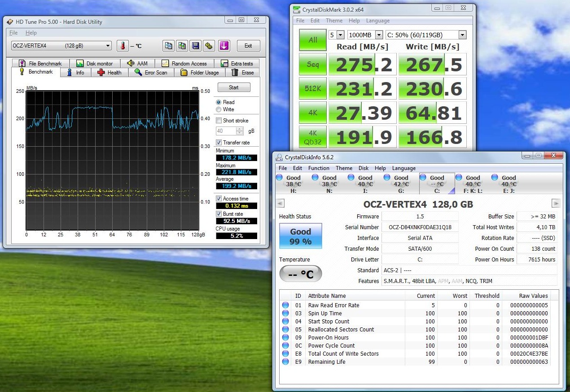Open the Error Scan tab

151,72
